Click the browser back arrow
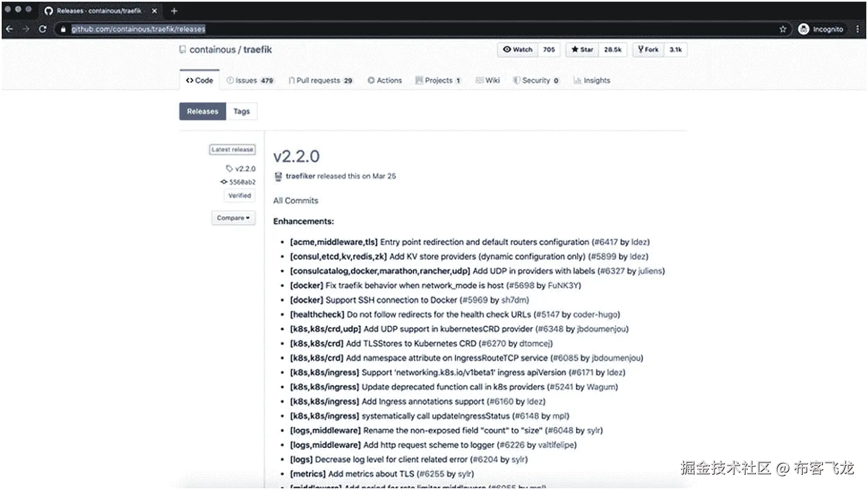 click(x=9, y=29)
